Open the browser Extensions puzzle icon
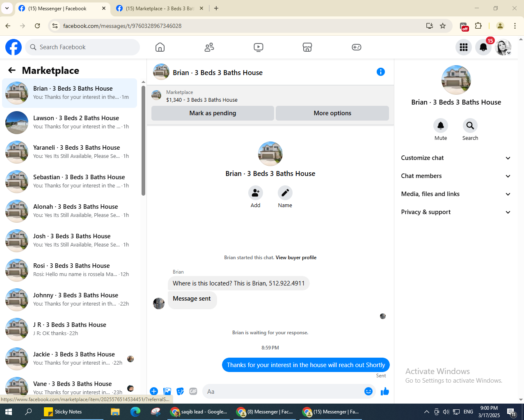Viewport: 524px width, 420px height. 478,26
